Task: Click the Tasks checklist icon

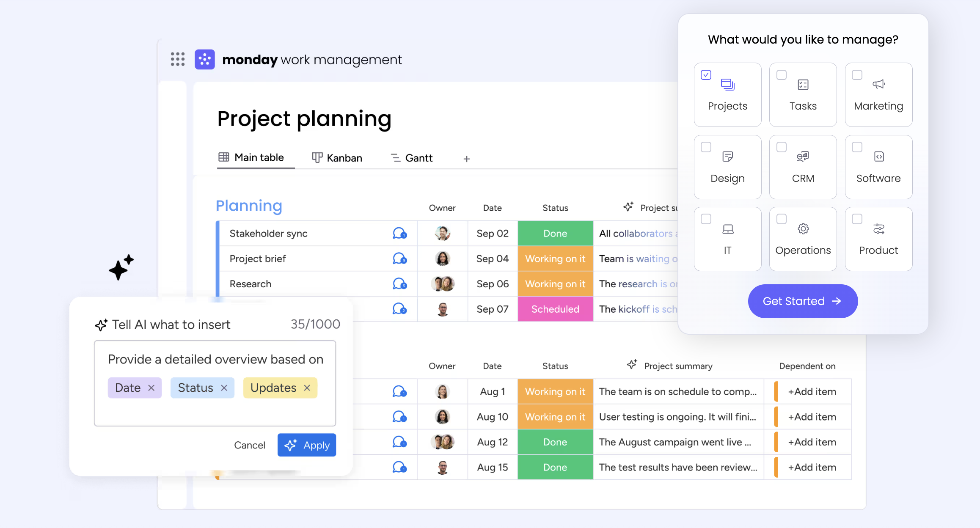Action: click(x=803, y=85)
